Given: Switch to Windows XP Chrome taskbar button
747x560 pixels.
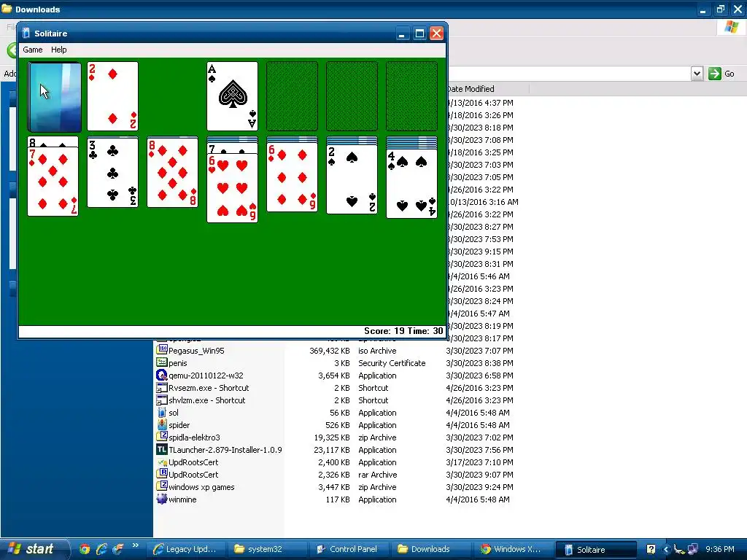Looking at the screenshot, I should coord(511,549).
